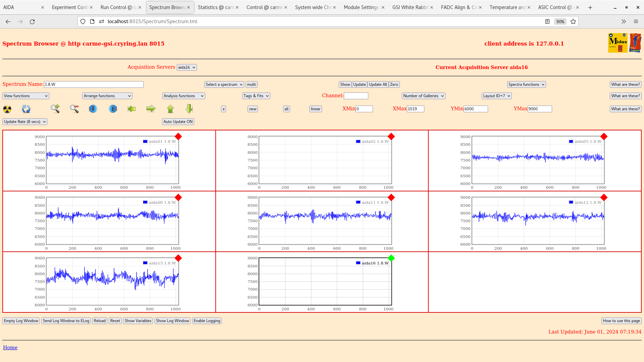Click the green left arrow navigation icon
The height and width of the screenshot is (362, 644).
[x=132, y=109]
